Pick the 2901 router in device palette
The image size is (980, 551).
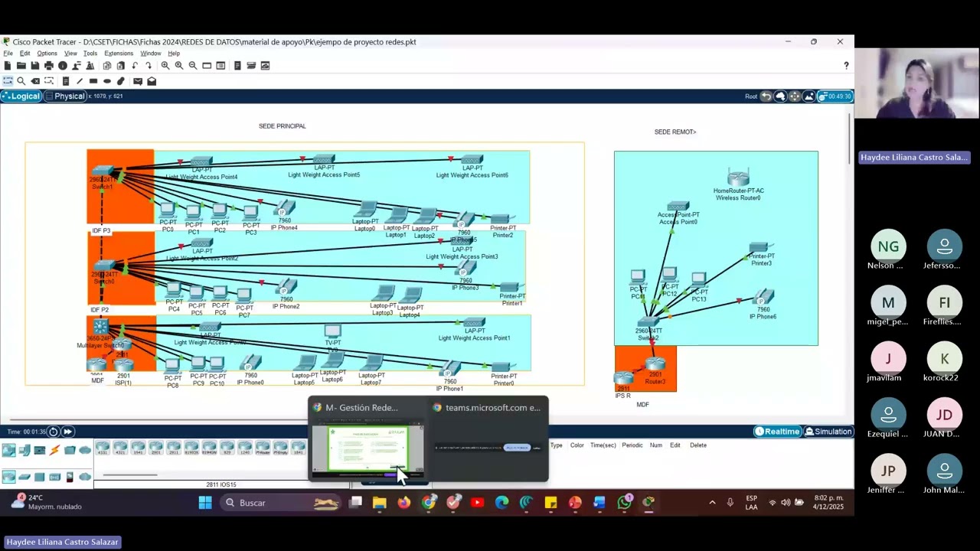[x=156, y=448]
